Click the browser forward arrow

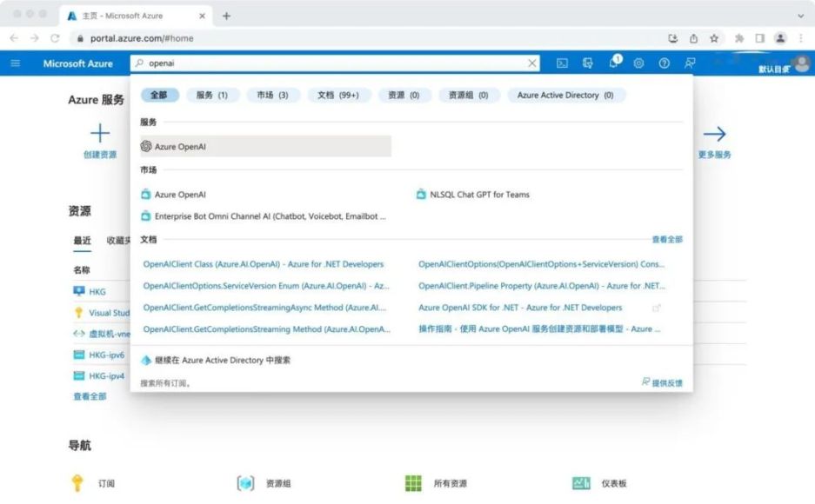(x=34, y=38)
